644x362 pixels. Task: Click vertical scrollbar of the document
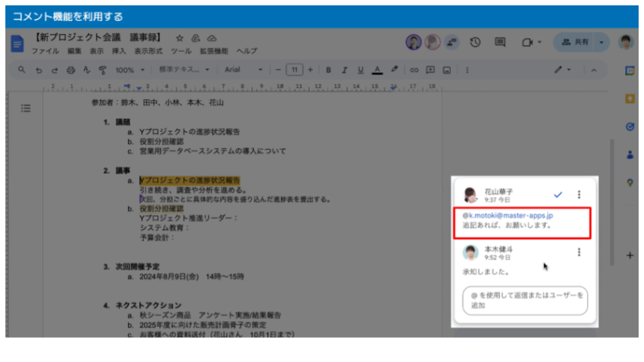point(612,202)
